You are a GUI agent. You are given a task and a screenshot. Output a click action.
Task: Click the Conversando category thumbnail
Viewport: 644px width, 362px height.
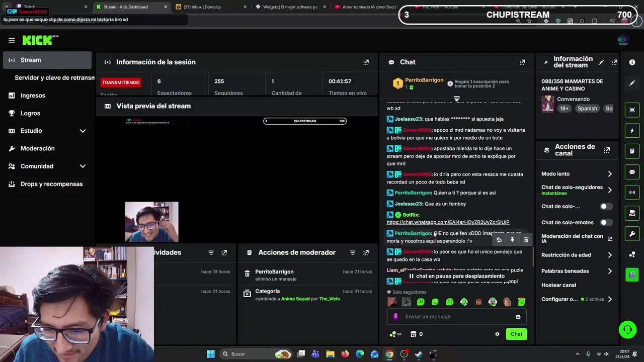click(x=547, y=104)
